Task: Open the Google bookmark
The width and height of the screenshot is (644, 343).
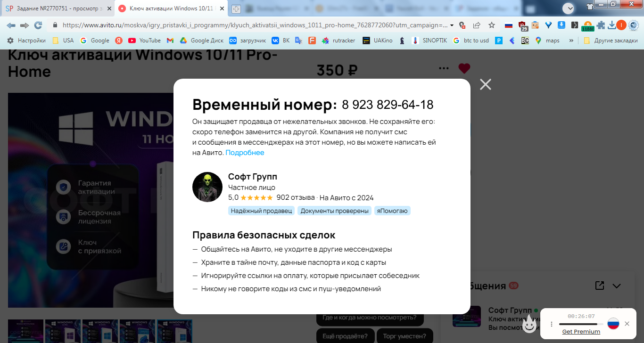Action: pyautogui.click(x=95, y=41)
